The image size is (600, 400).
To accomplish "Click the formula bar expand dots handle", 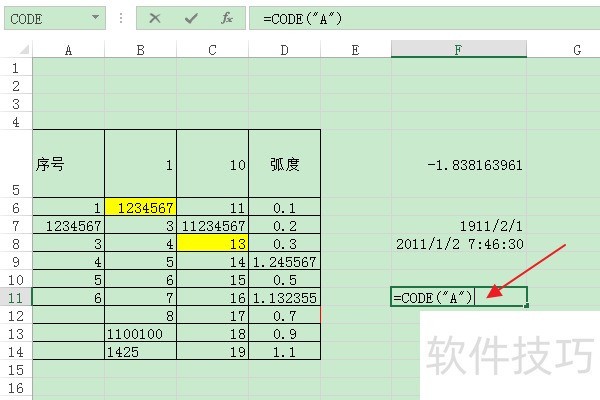I will point(121,18).
